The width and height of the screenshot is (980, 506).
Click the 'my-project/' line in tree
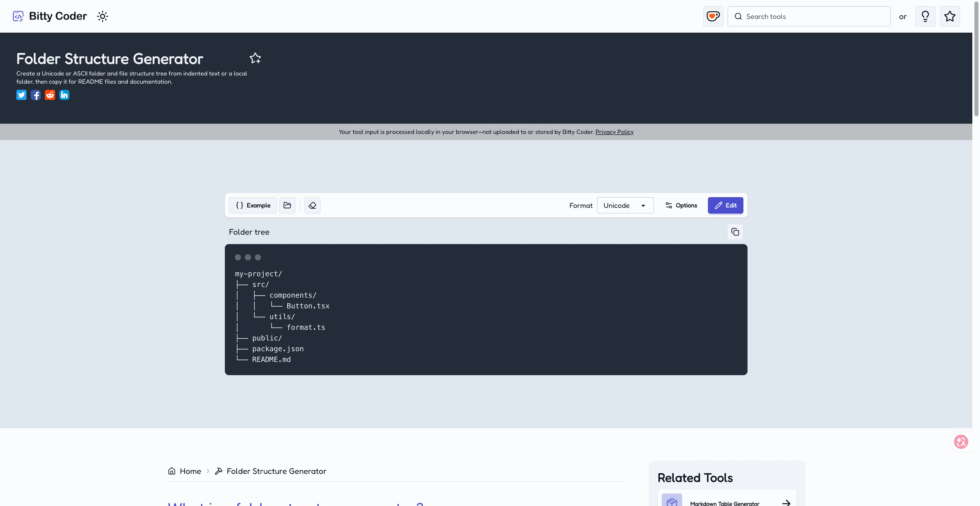[x=258, y=274]
